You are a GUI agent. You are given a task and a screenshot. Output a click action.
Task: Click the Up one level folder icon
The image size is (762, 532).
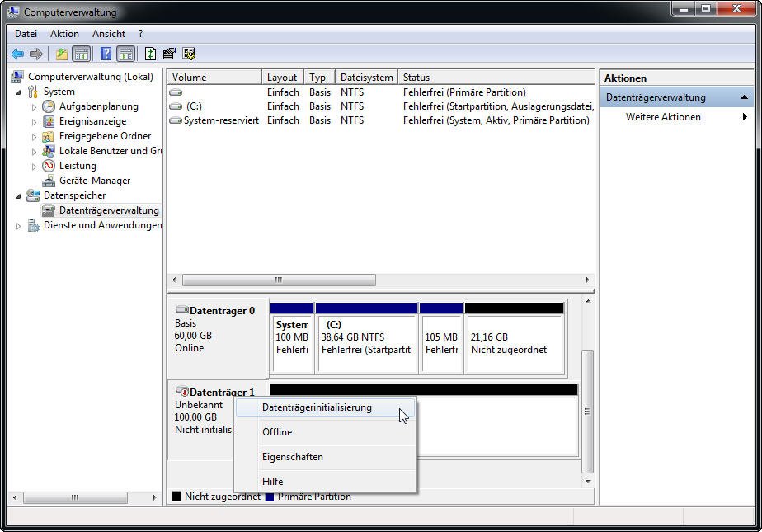[x=61, y=54]
